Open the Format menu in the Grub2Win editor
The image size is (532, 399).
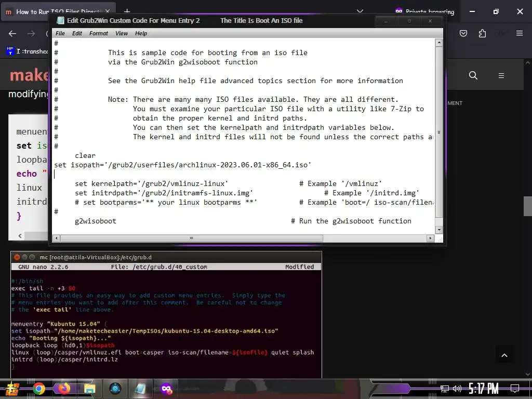pos(98,33)
